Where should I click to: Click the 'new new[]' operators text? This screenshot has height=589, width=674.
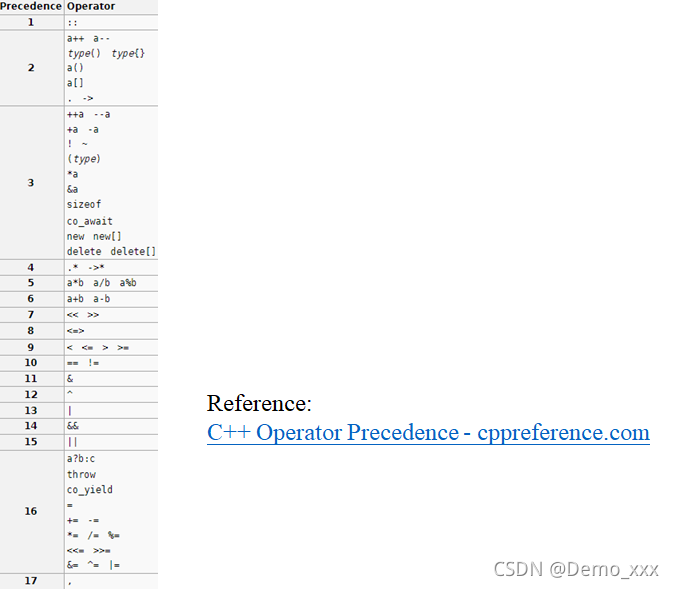coord(94,236)
